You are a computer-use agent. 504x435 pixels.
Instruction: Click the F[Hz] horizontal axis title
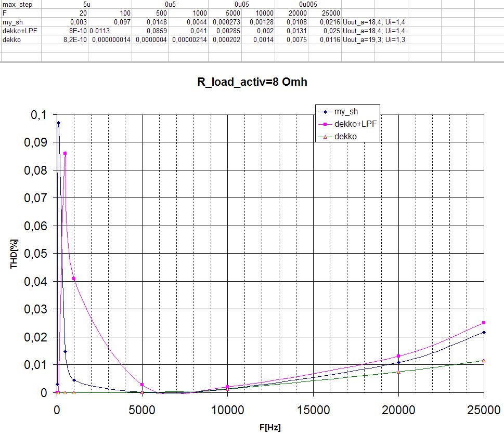click(x=270, y=427)
